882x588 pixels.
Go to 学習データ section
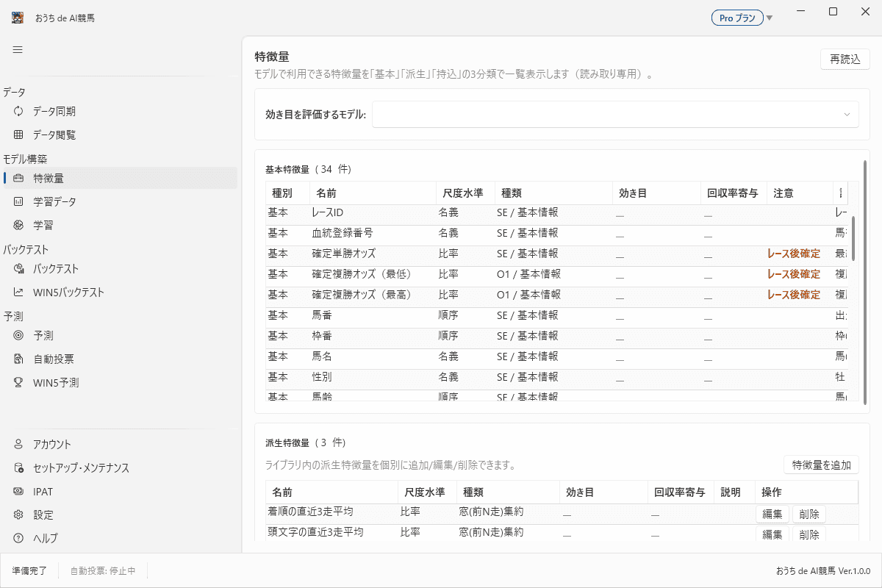(x=120, y=201)
